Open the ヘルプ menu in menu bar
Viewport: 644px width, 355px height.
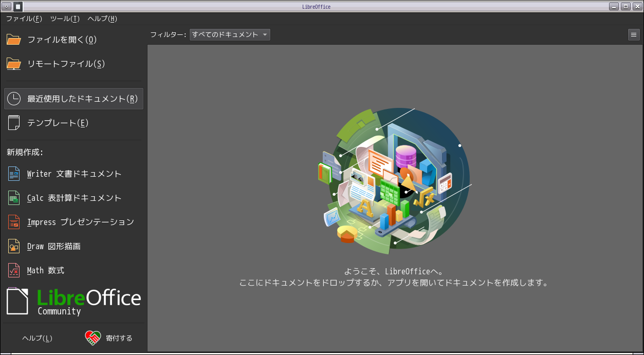[102, 18]
